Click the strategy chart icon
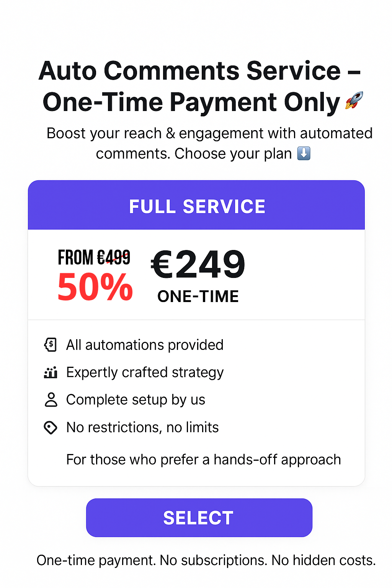392x588 pixels. [x=51, y=372]
